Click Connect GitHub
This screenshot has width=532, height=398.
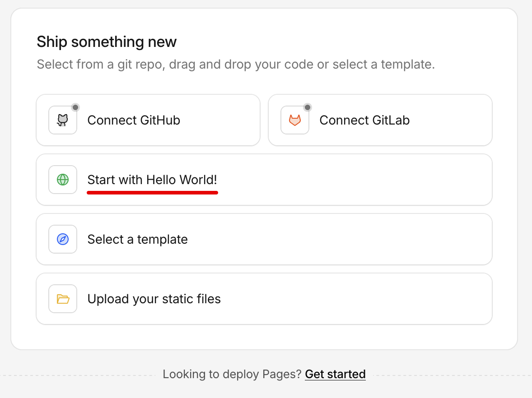pos(134,120)
